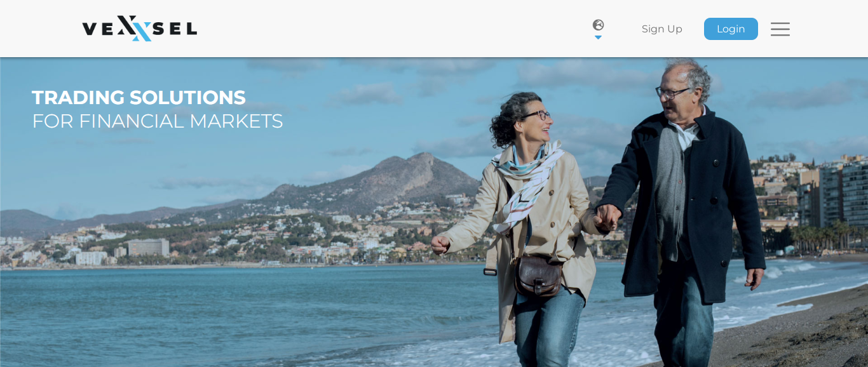Screen dimensions: 868x367
Task: Click the woman's striped scarf
Action: click(526, 181)
